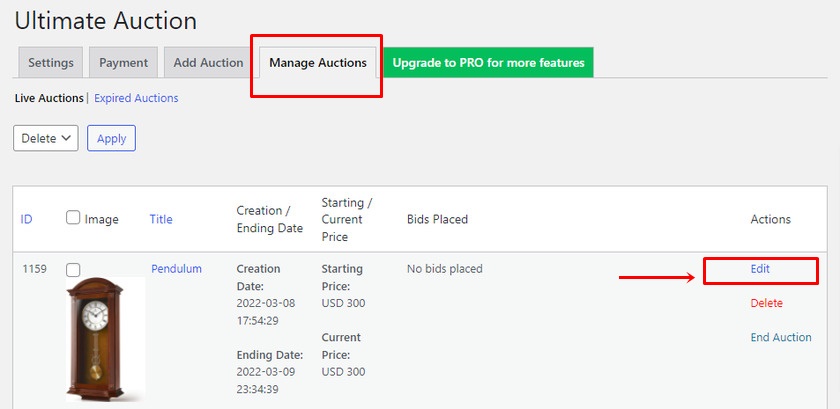Delete the Pendulum auction
This screenshot has width=840, height=409.
point(766,303)
